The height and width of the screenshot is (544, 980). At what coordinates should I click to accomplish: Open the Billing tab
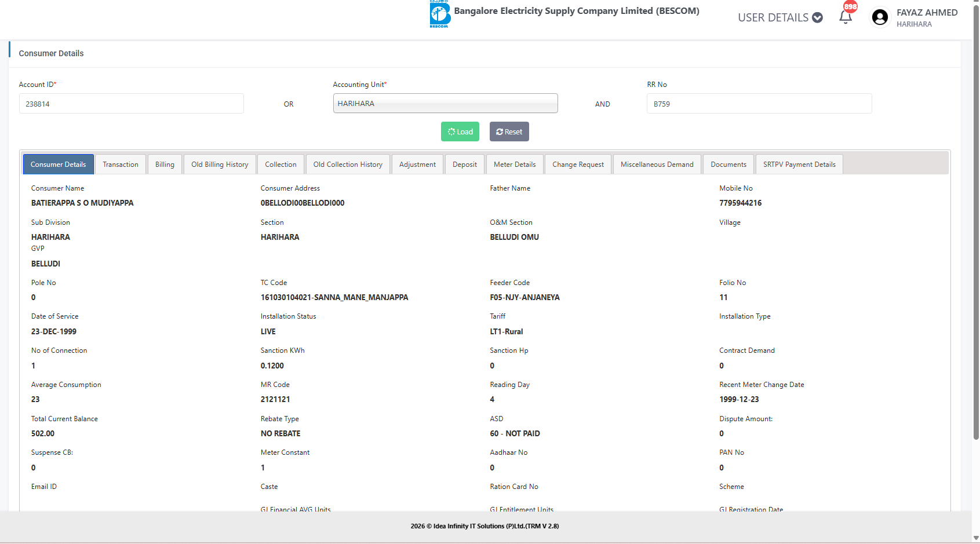(165, 165)
